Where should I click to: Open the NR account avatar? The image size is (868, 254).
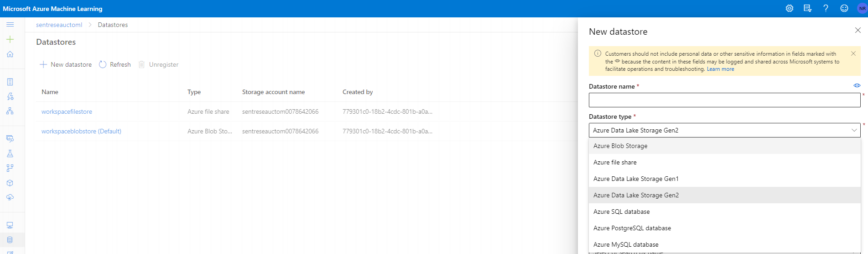(862, 8)
